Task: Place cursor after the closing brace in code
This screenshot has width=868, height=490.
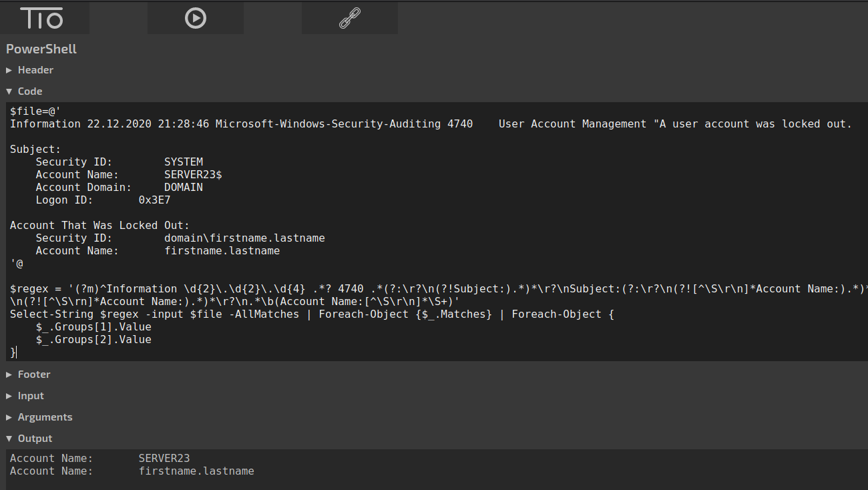Action: 17,352
